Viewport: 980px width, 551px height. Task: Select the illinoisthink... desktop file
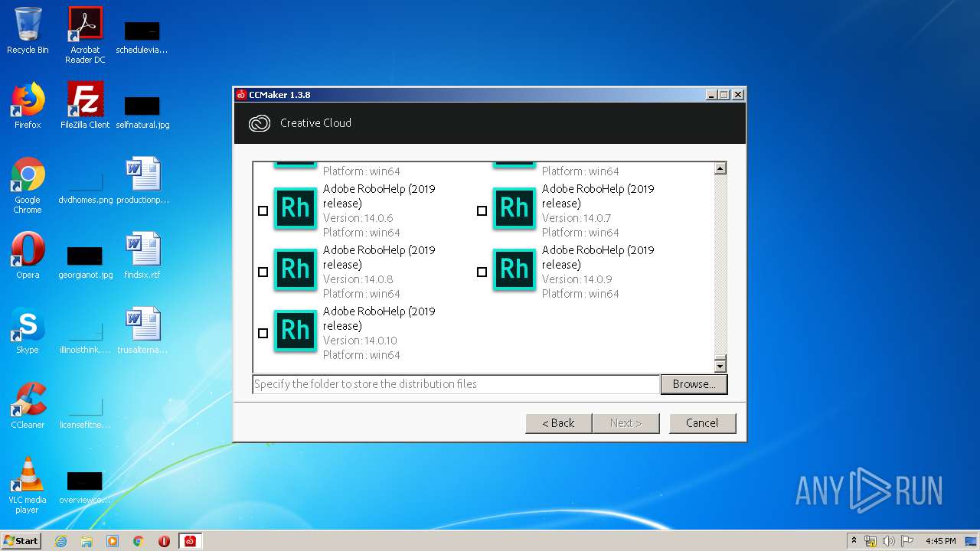pyautogui.click(x=85, y=337)
